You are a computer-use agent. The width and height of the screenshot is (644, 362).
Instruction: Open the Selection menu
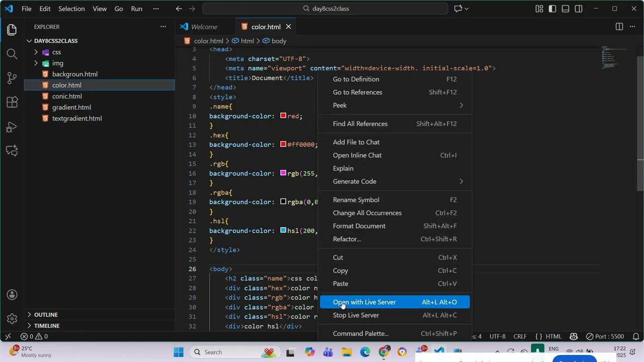pyautogui.click(x=71, y=9)
